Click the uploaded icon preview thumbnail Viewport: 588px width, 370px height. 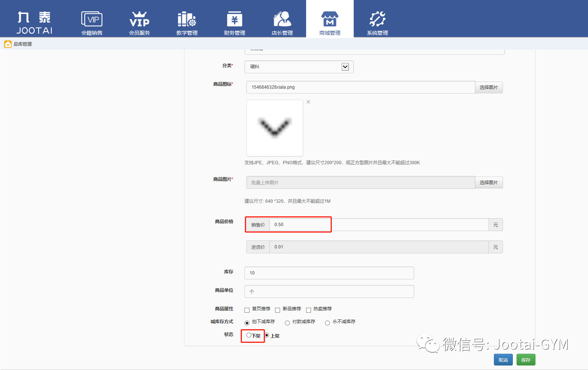pyautogui.click(x=275, y=128)
